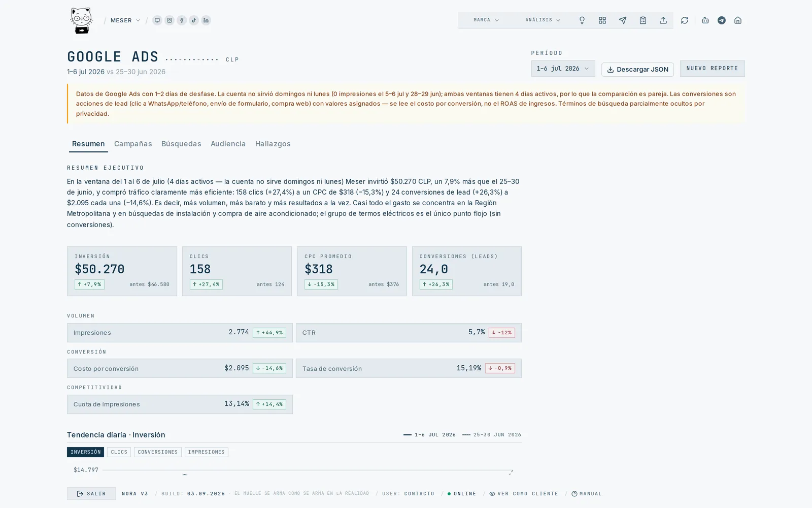Open the grid dashboard icon
Screen dimensions: 812x508
pyautogui.click(x=602, y=20)
